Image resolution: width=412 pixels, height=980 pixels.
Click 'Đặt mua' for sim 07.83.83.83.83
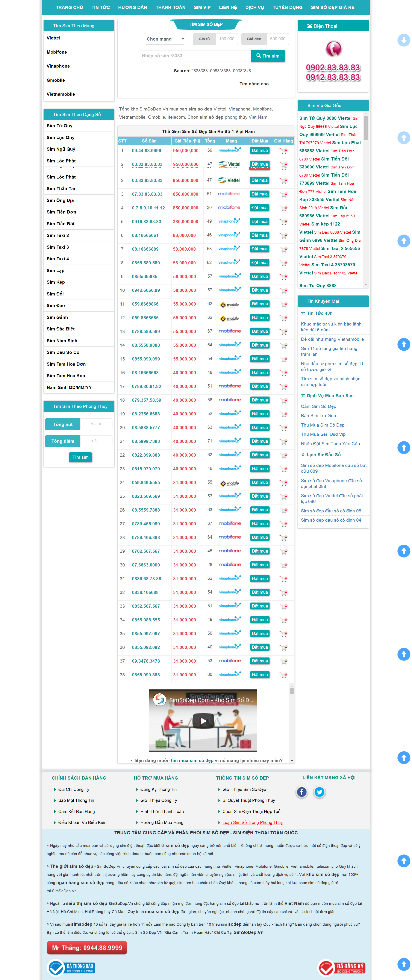coord(259,194)
